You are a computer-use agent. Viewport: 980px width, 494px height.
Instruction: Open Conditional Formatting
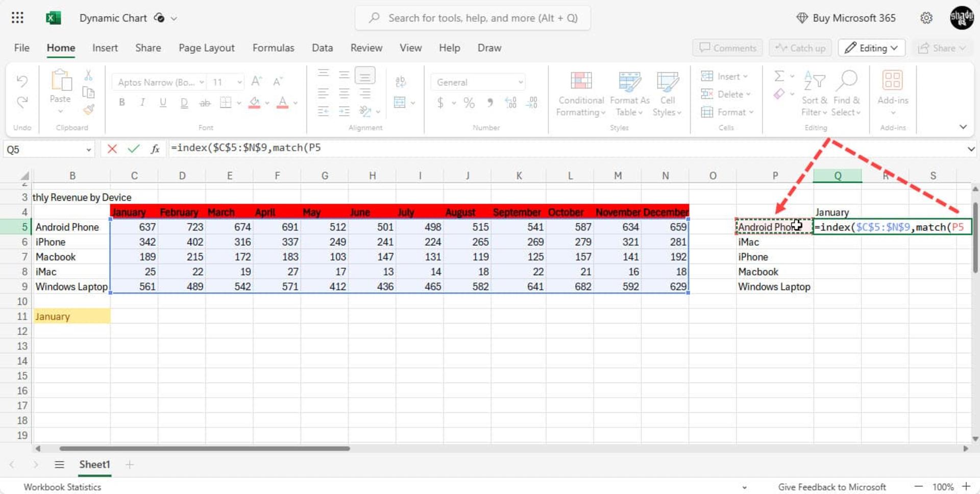581,95
